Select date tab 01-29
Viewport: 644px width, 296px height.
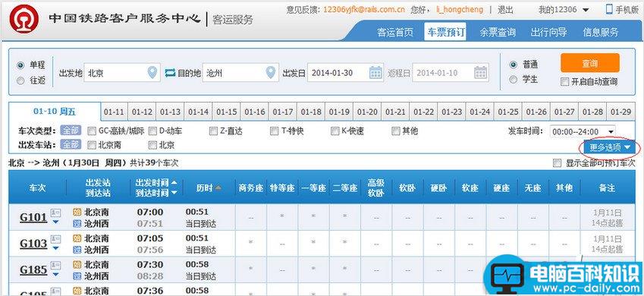(x=621, y=112)
